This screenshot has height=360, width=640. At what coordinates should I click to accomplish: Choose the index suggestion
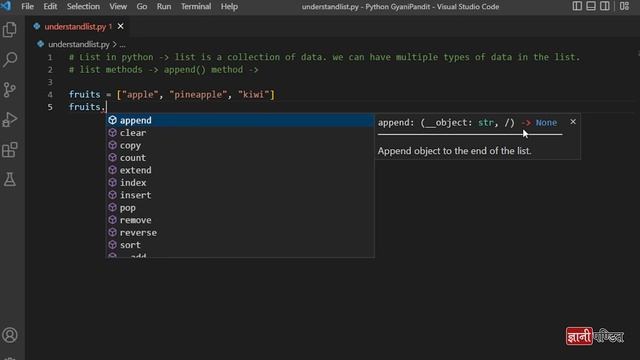coord(240,182)
